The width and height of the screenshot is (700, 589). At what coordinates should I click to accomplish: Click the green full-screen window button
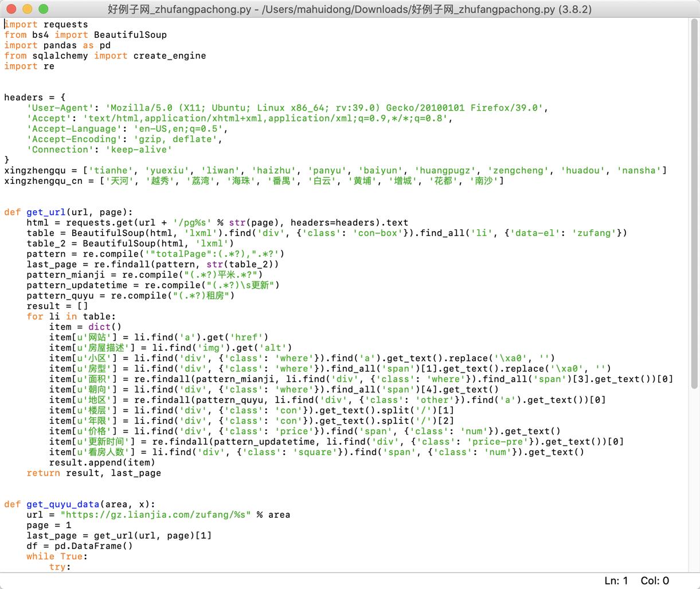pos(43,9)
